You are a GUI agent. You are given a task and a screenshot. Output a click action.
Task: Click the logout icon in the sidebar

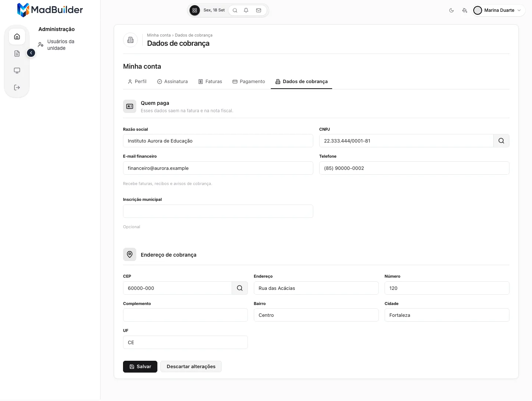[x=17, y=88]
